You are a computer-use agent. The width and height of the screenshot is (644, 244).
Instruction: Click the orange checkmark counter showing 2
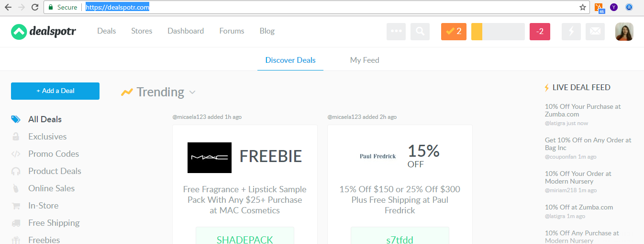[x=454, y=32]
